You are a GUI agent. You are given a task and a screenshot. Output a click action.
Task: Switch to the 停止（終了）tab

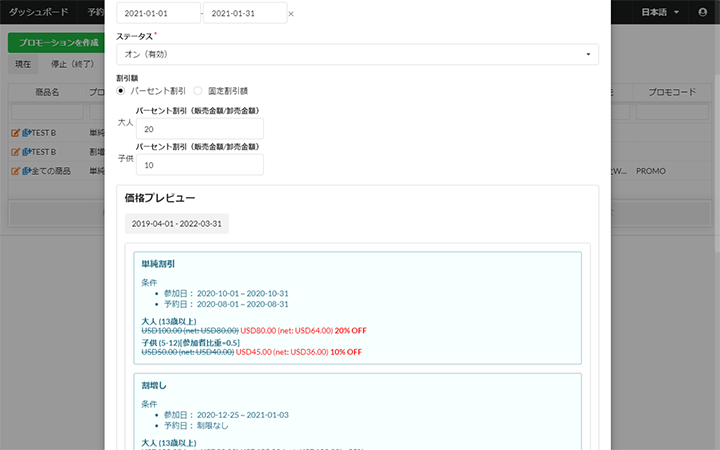(x=72, y=64)
